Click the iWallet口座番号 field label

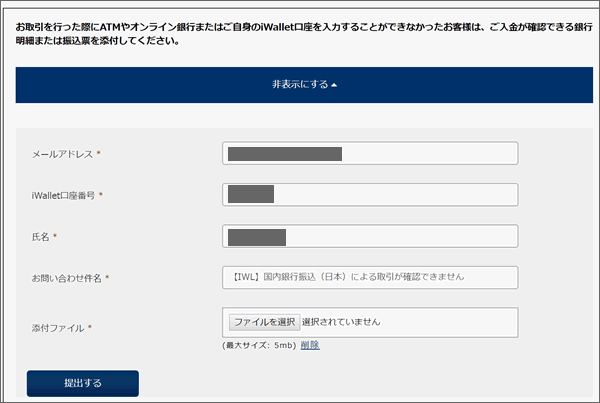63,196
